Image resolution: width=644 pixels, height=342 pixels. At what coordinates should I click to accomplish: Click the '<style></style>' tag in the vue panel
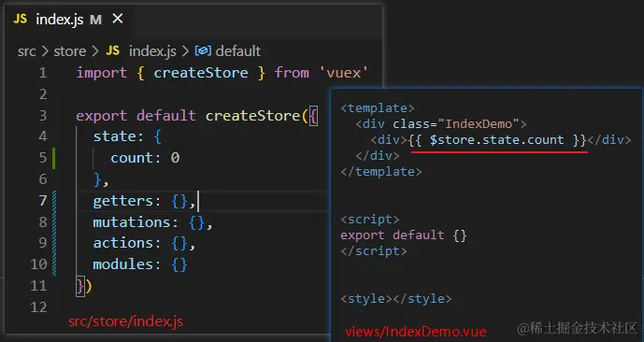click(396, 299)
